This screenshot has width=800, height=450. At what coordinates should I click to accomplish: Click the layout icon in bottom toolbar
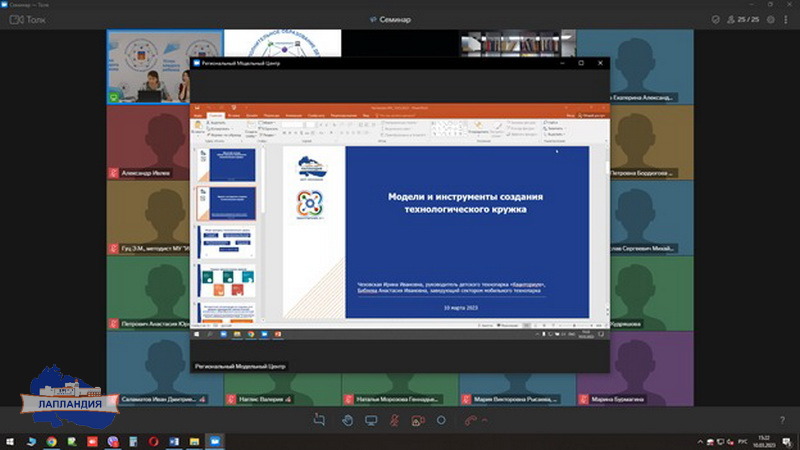pyautogui.click(x=320, y=420)
